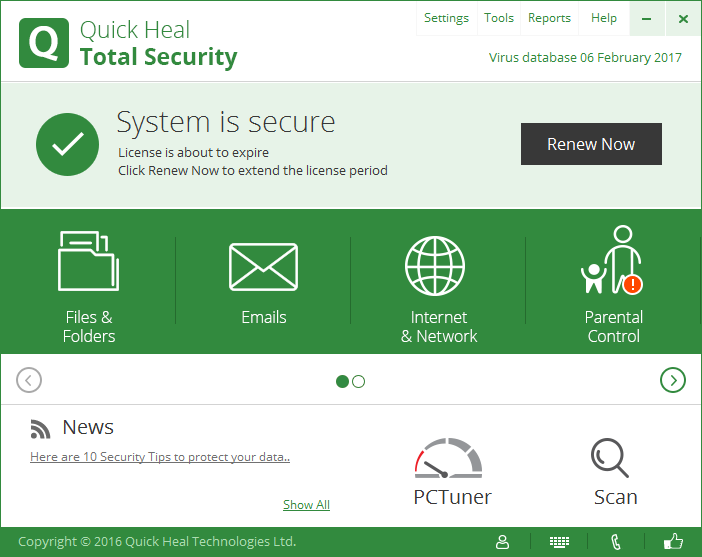
Task: Start a Scan with the magnifier icon
Action: (610, 458)
